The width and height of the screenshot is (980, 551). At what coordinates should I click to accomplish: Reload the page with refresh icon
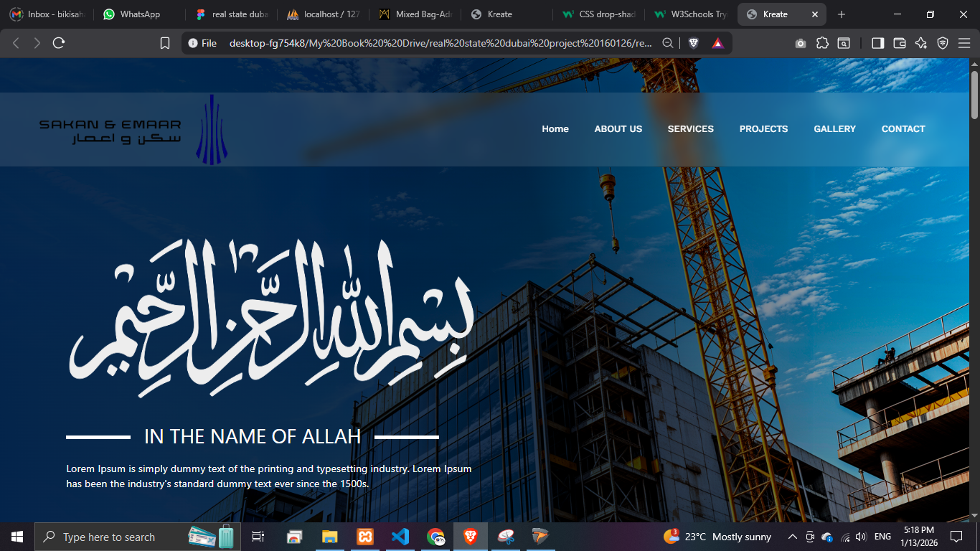pos(59,43)
